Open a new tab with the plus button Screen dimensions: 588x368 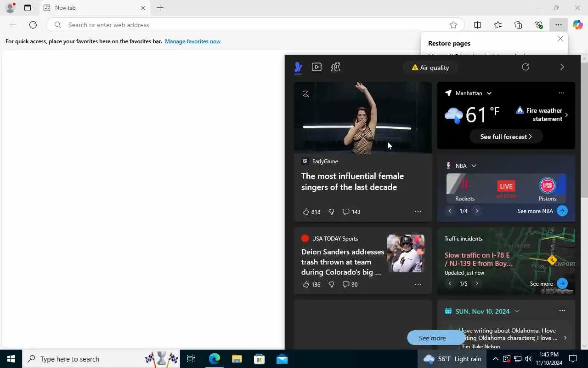tap(160, 8)
